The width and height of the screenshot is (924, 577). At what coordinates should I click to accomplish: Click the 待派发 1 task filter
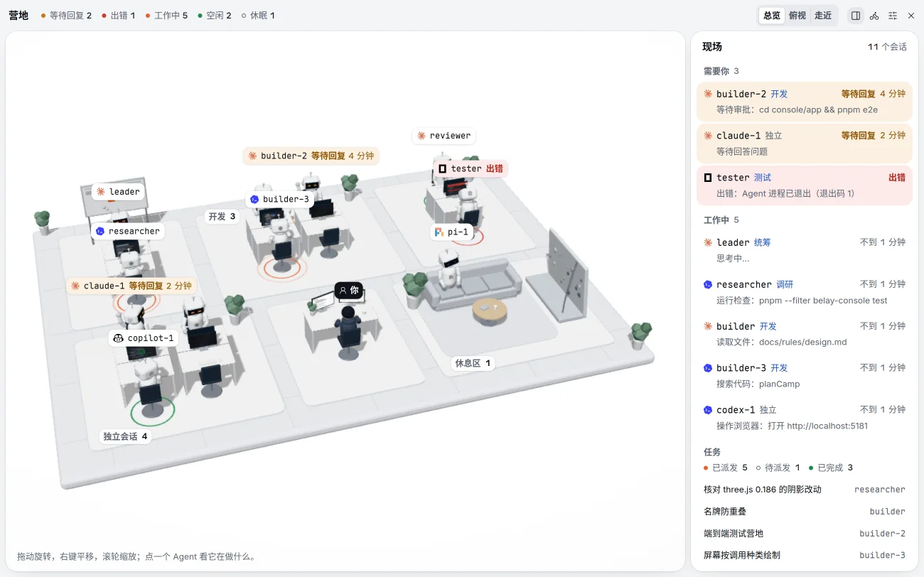coord(778,468)
